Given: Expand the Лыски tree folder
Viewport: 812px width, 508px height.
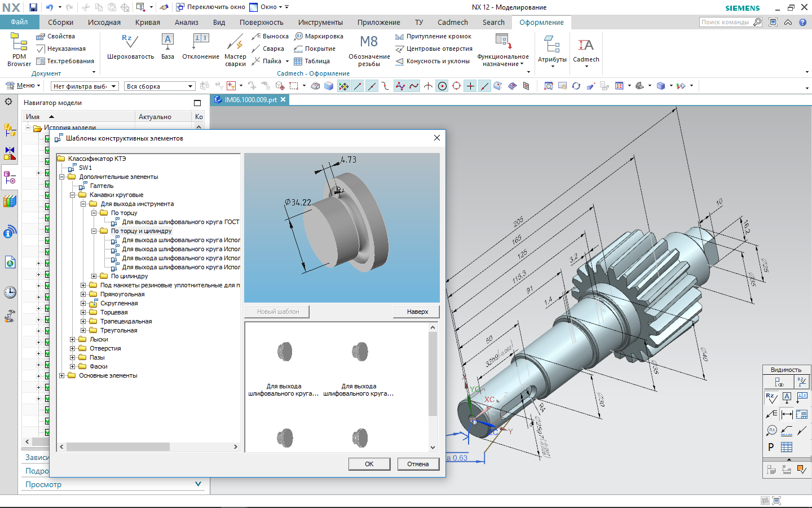Looking at the screenshot, I should coord(73,340).
